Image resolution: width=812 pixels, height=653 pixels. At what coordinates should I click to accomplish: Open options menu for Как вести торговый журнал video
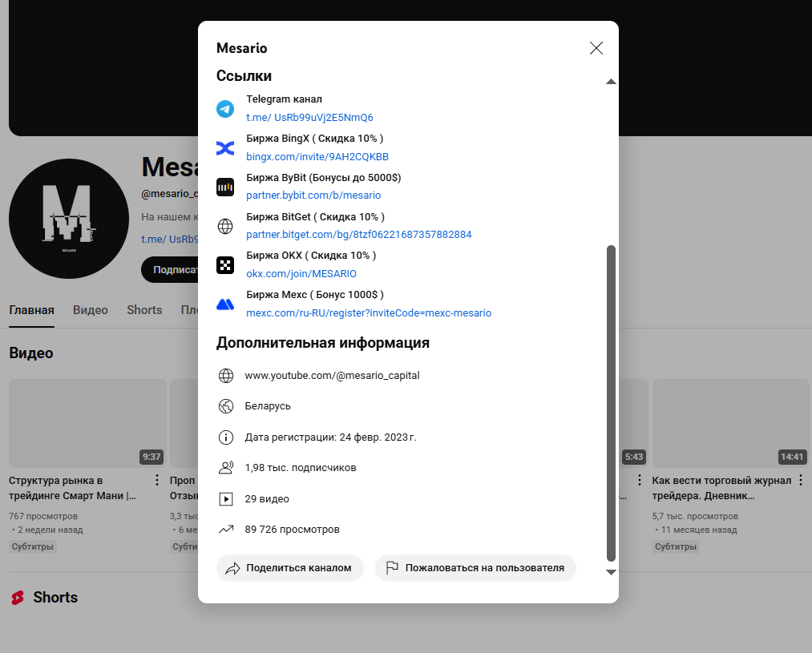[x=801, y=481]
